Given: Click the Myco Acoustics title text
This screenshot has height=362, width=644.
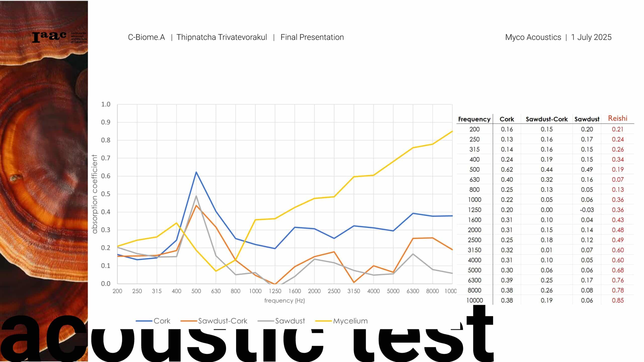Looking at the screenshot, I should tap(533, 37).
